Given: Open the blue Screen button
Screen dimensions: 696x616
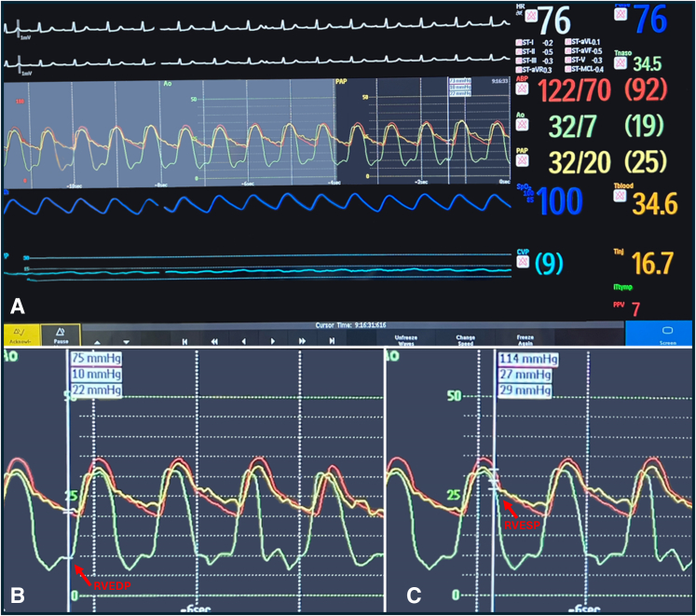Looking at the screenshot, I should pyautogui.click(x=660, y=335).
